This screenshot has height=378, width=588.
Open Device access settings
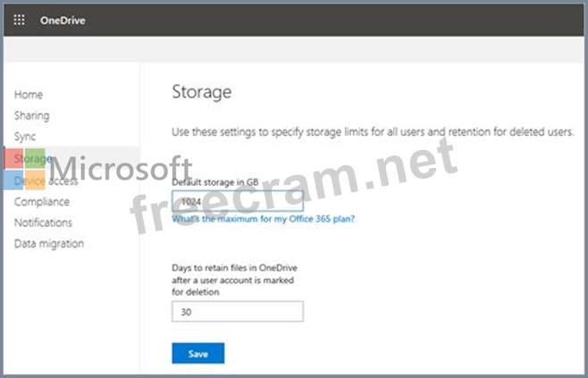(46, 181)
